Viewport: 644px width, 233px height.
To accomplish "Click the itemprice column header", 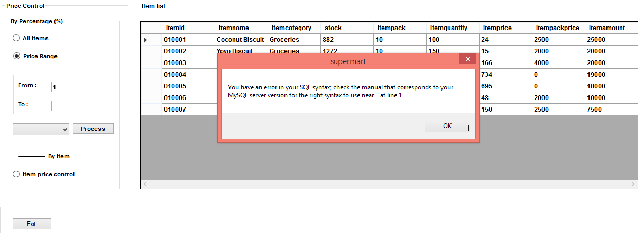I will tap(505, 28).
